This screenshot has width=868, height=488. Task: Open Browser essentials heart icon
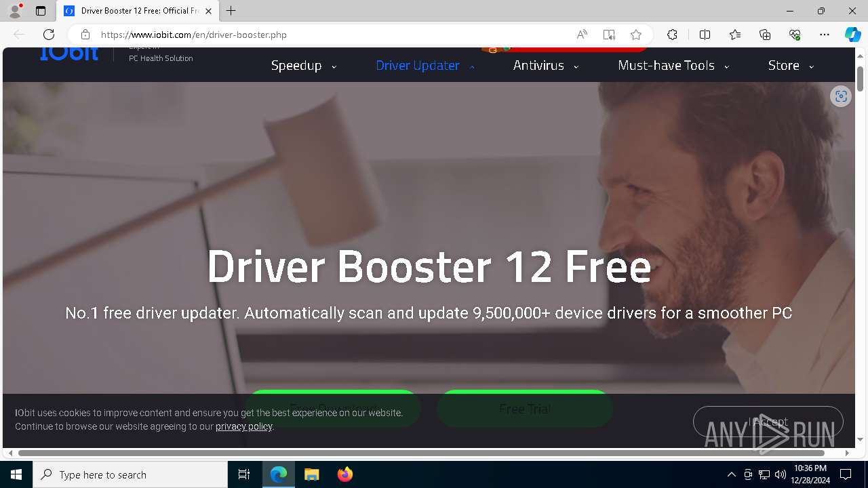[x=795, y=35]
